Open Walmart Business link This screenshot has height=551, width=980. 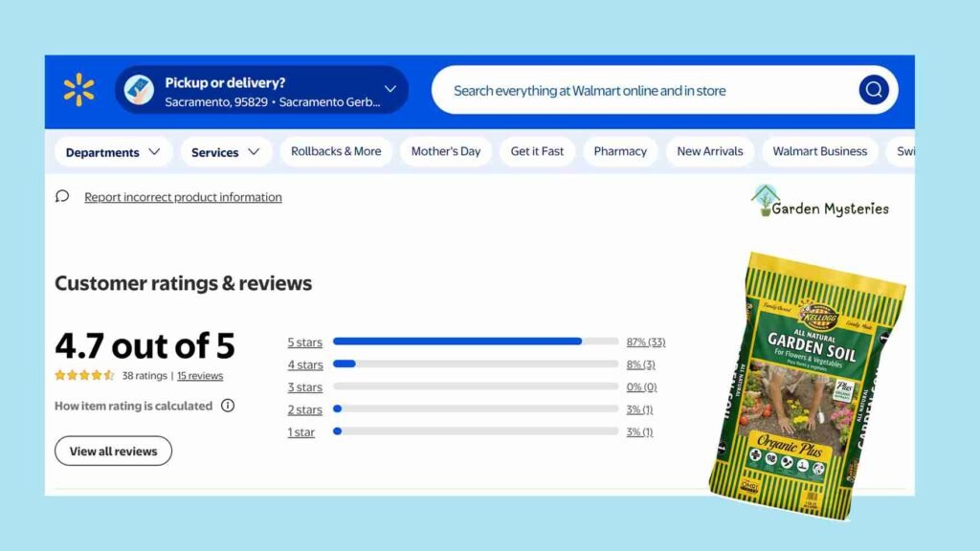click(x=820, y=151)
